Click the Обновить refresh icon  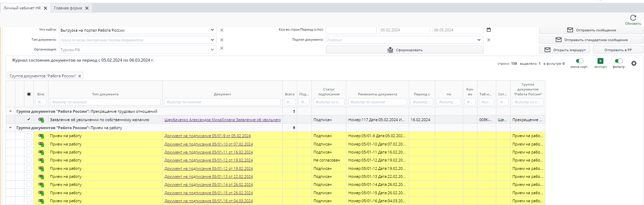point(633,18)
